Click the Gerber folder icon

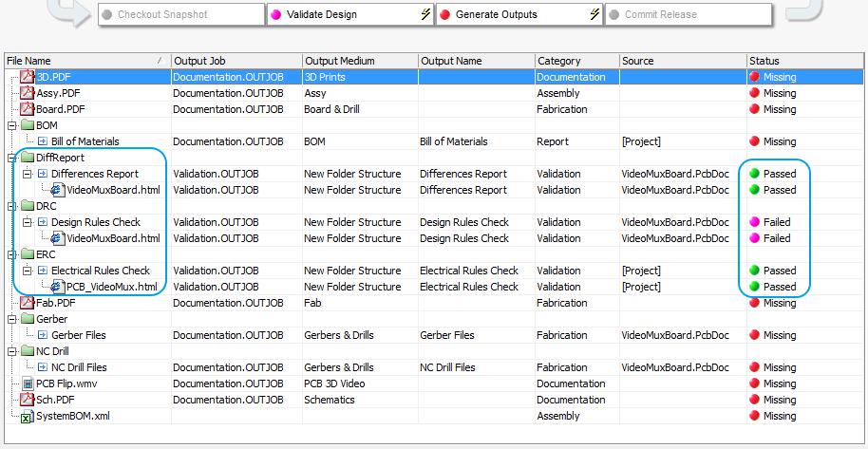[x=28, y=319]
